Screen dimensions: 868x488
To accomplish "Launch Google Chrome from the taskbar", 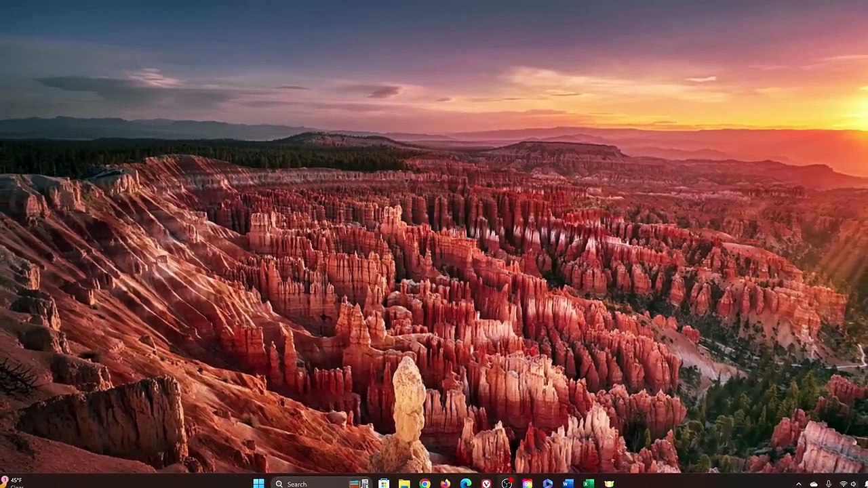I will click(425, 483).
